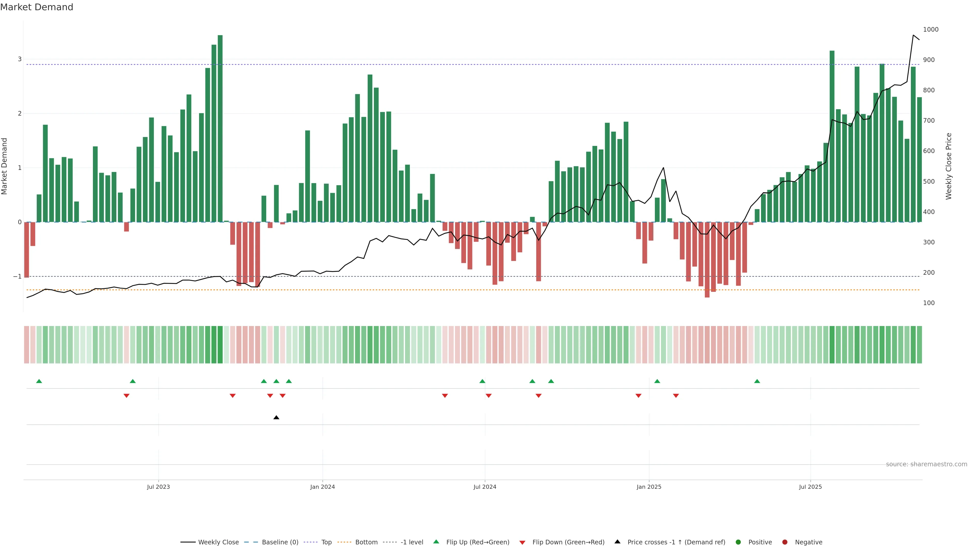Click black triangle icon in legend
This screenshot has height=551, width=980.
coord(617,542)
